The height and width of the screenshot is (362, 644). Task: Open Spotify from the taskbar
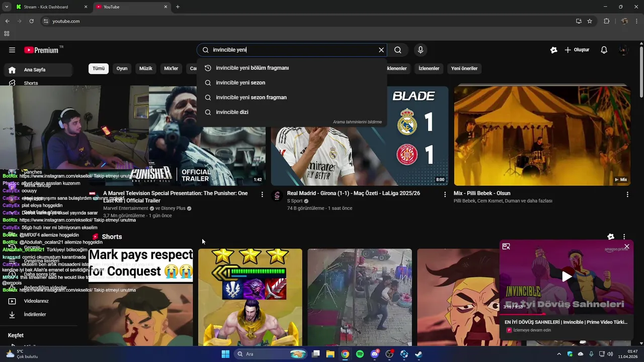click(x=360, y=354)
